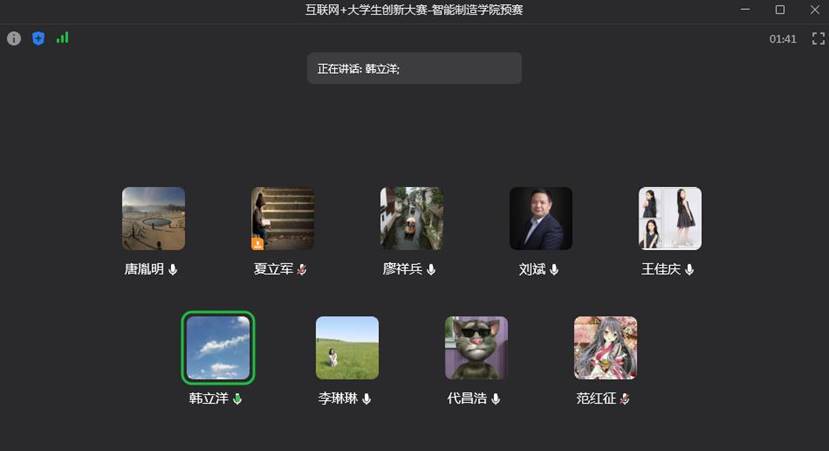Click the muted microphone icon beside 范红征

[624, 399]
